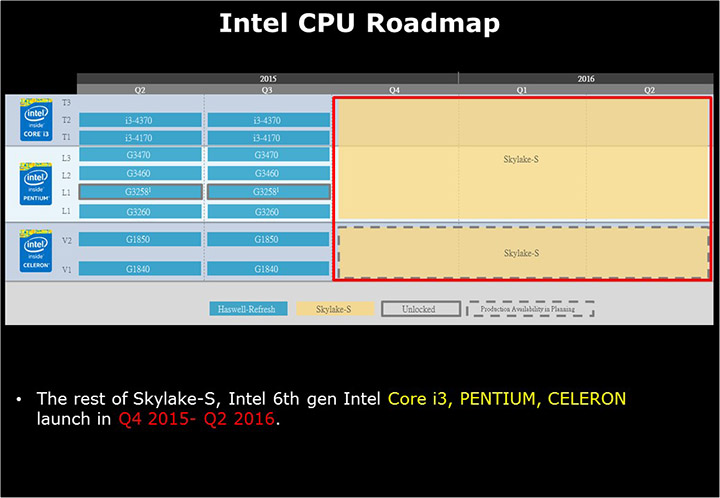Screen dimensions: 720x498
Task: Click the T1 row label
Action: 67,137
